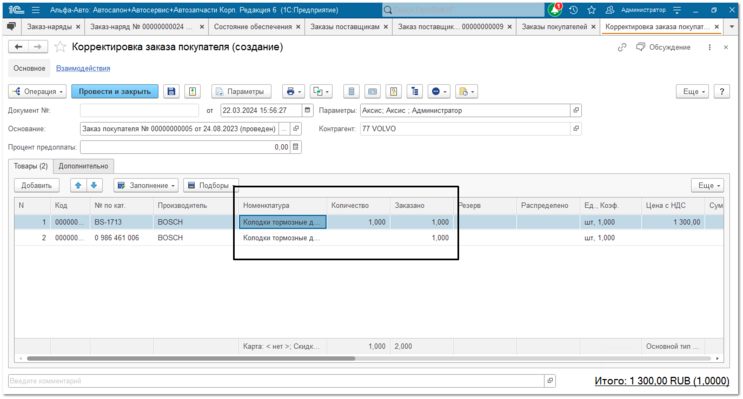Open the Заполнение dropdown

click(x=146, y=185)
